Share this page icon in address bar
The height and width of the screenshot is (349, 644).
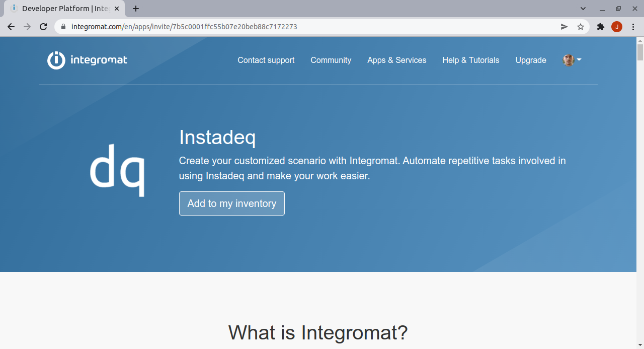click(x=565, y=27)
